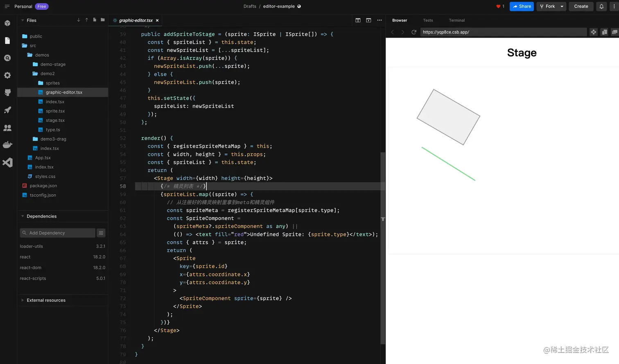Open the Search icon in sidebar
This screenshot has height=364, width=619.
(x=7, y=58)
